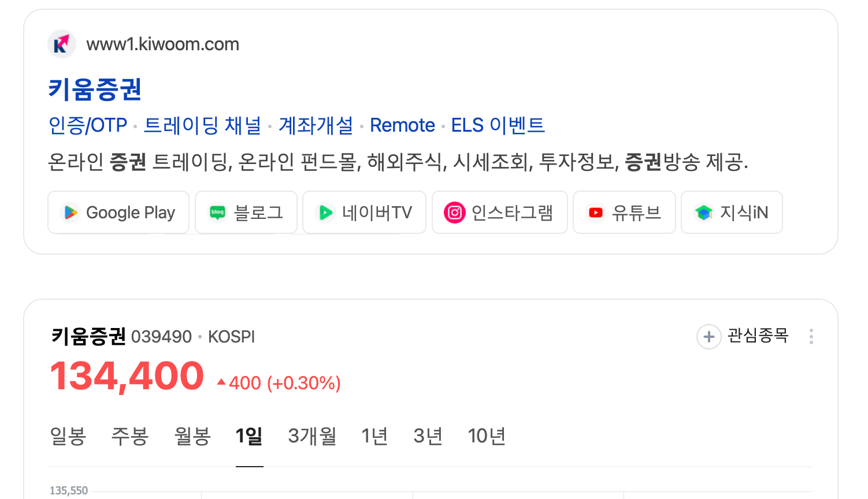The image size is (868, 499).
Task: Open the 키움증권 site title link
Action: coord(94,89)
